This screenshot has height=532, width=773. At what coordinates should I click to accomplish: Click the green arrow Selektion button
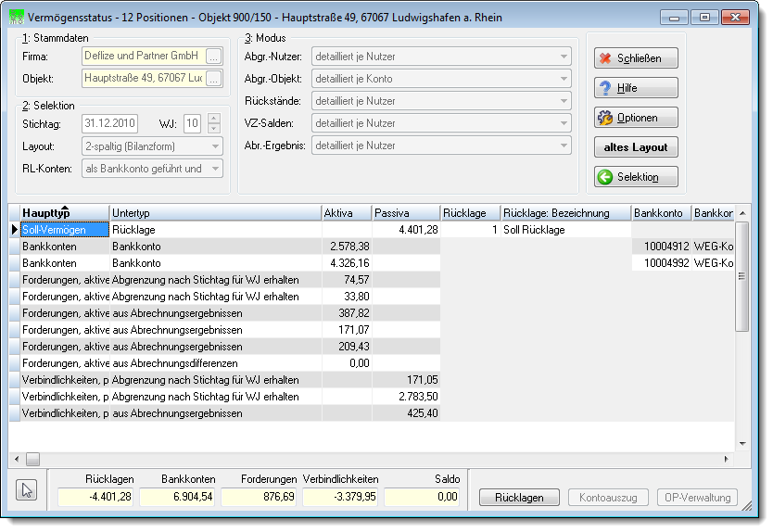636,176
